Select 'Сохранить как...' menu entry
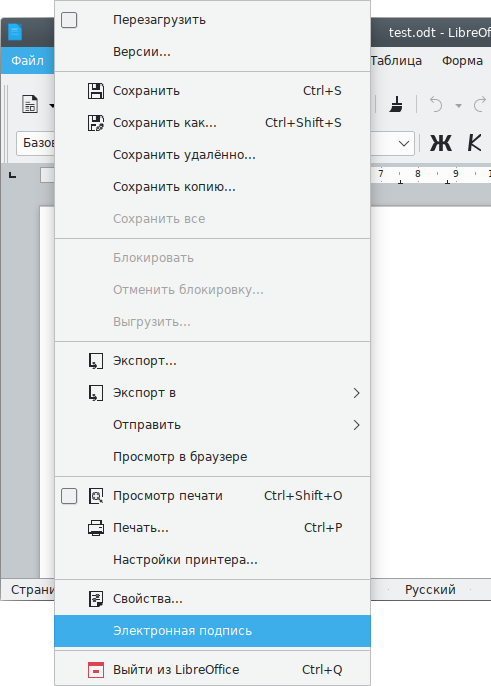 coord(212,123)
